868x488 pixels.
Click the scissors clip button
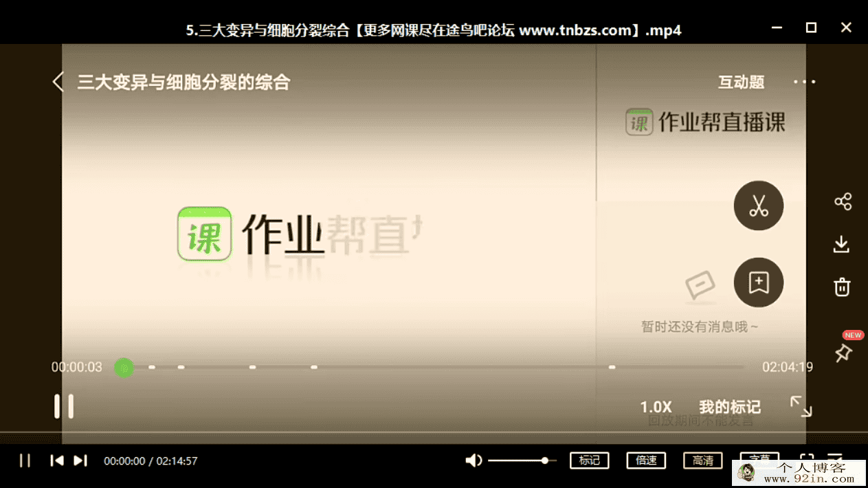click(x=759, y=206)
